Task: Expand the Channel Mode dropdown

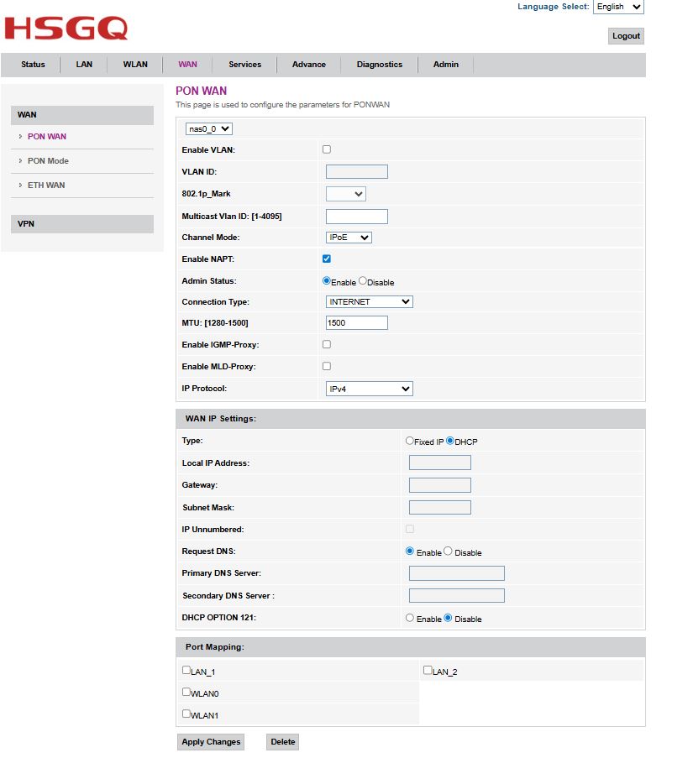Action: coord(349,238)
